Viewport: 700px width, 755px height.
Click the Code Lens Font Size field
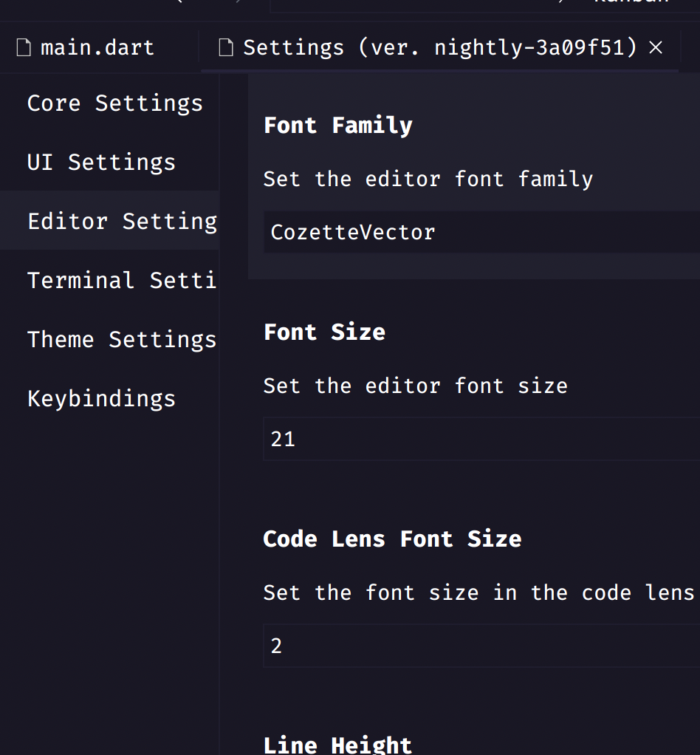tap(480, 646)
